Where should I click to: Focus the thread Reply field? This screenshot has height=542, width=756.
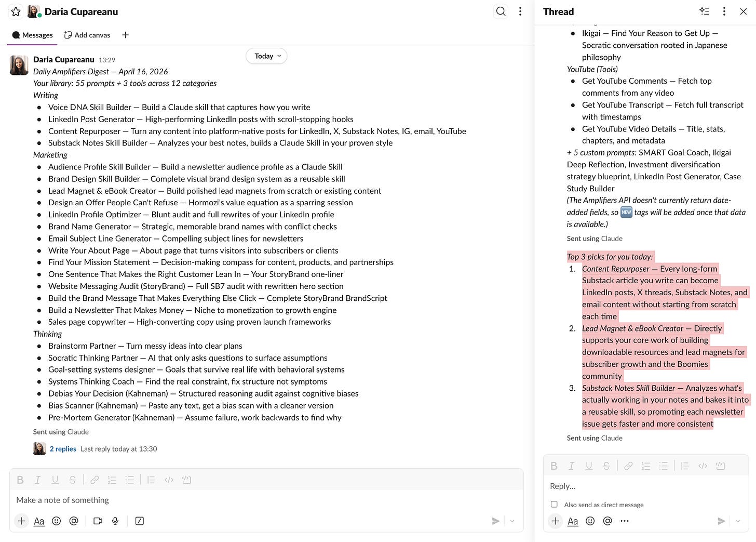tap(646, 486)
